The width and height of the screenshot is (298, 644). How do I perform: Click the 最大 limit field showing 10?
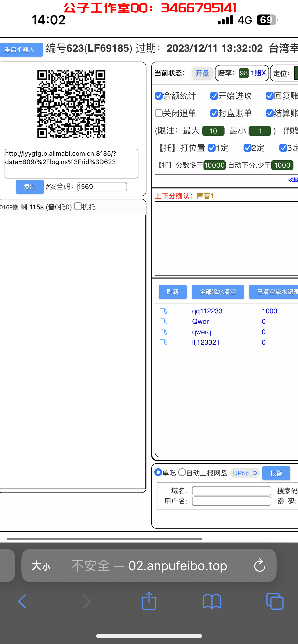point(213,131)
